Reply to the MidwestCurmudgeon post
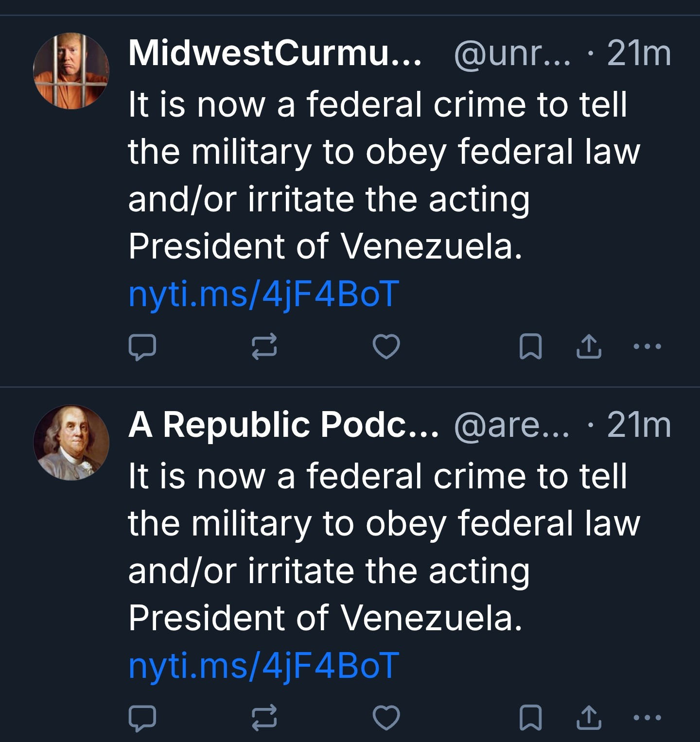 (142, 347)
